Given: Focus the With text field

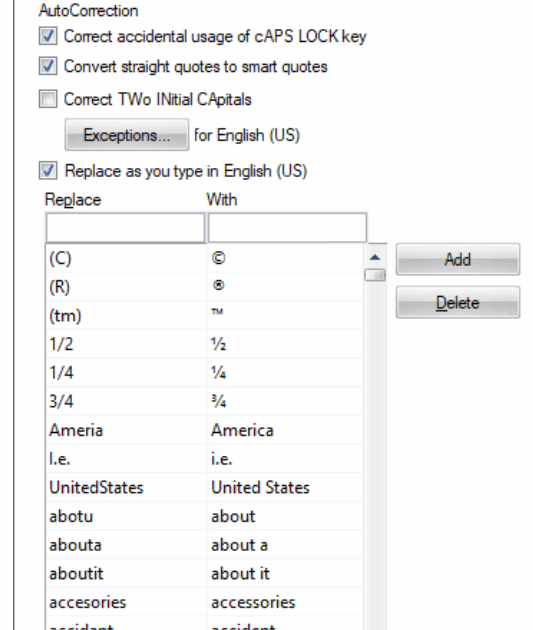Looking at the screenshot, I should 287,227.
